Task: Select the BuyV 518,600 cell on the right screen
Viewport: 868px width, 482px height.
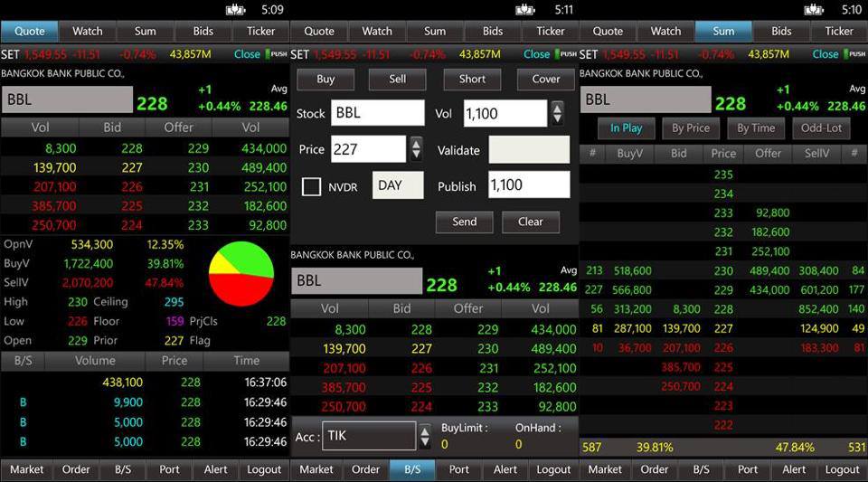Action: pos(632,271)
